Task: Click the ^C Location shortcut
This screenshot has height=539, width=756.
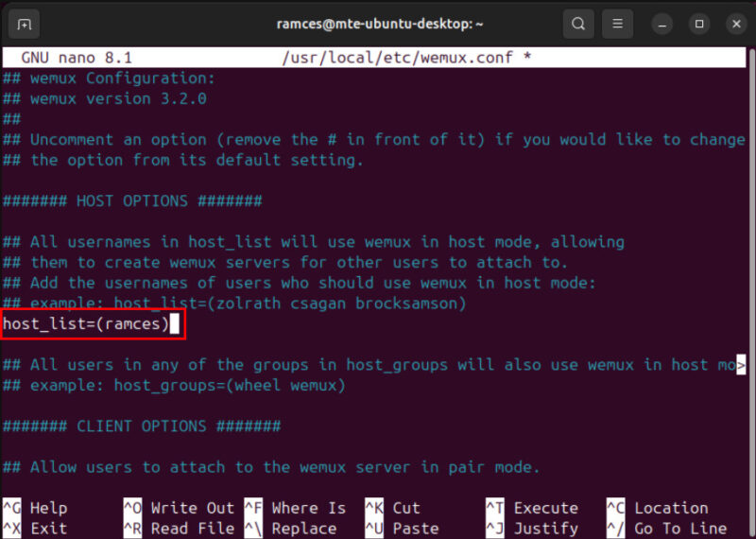Action: pyautogui.click(x=658, y=508)
